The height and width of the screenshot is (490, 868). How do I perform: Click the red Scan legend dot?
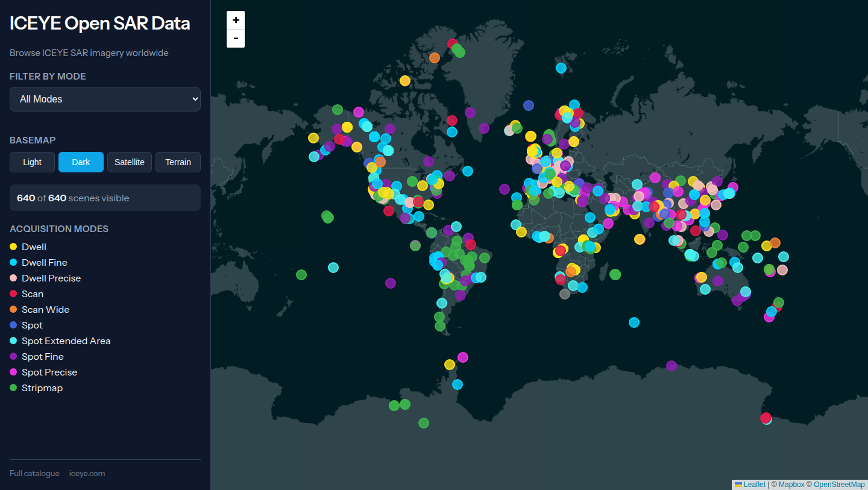point(13,294)
